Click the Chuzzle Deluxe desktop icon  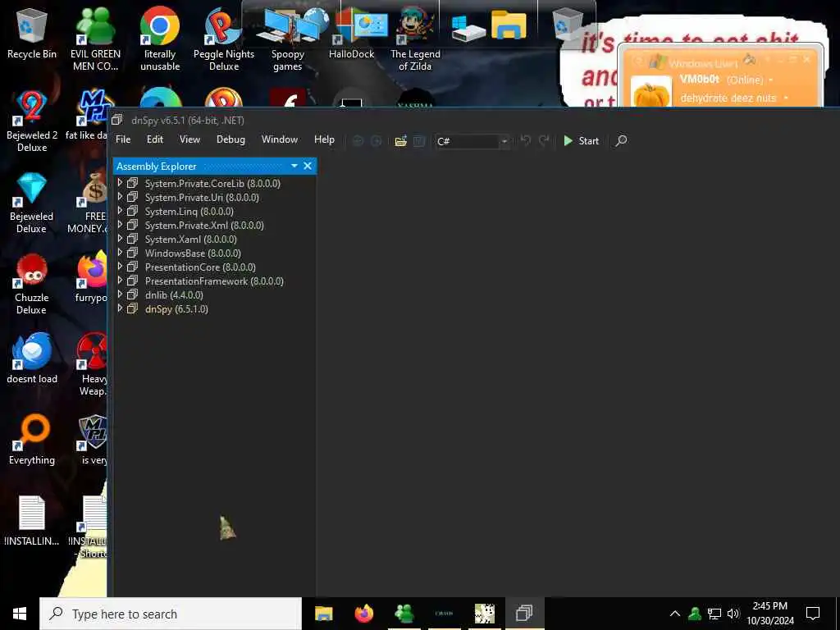point(32,284)
